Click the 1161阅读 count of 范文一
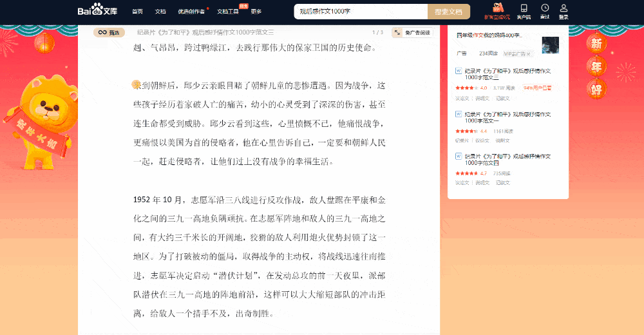This screenshot has width=644, height=335. (x=503, y=131)
